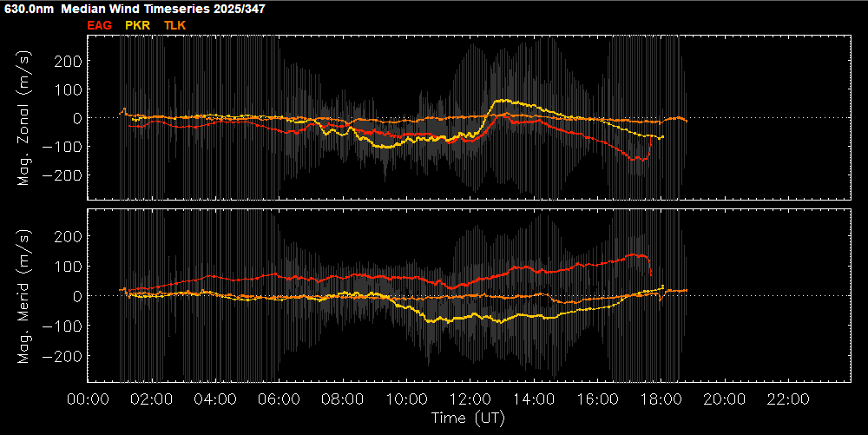Click the yellow PKR legend label
The width and height of the screenshot is (868, 435).
[x=138, y=25]
